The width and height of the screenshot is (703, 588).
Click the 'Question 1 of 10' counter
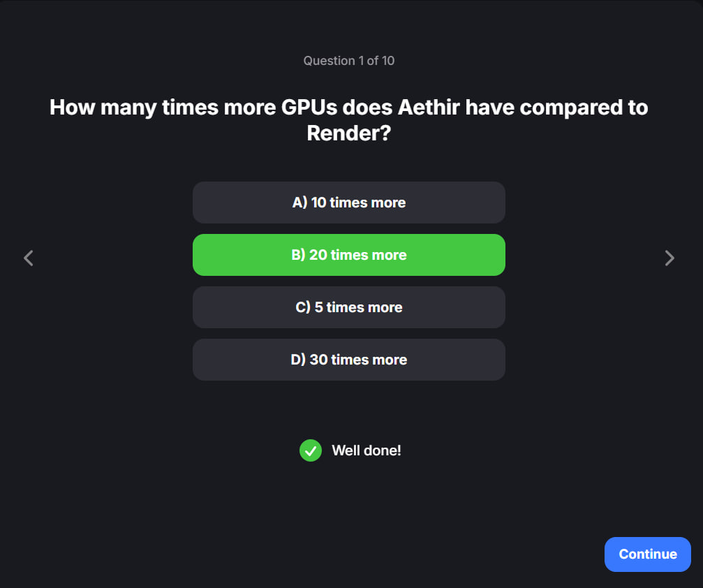pyautogui.click(x=348, y=61)
